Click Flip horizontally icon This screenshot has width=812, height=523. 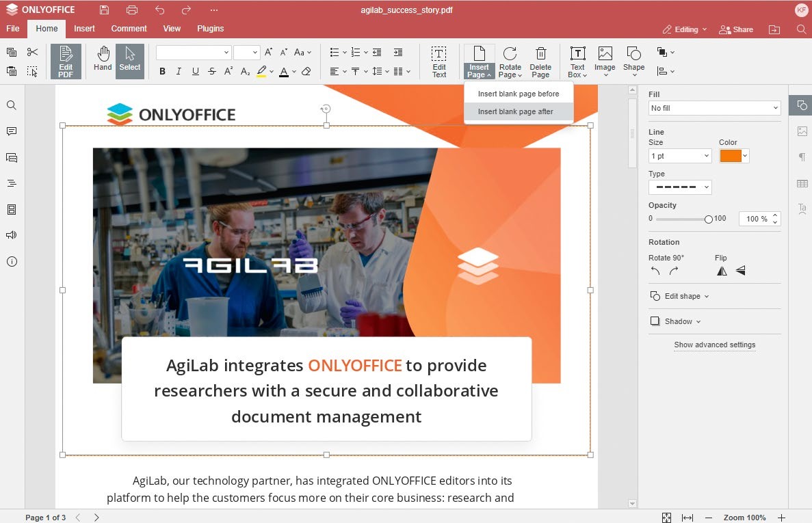click(722, 271)
